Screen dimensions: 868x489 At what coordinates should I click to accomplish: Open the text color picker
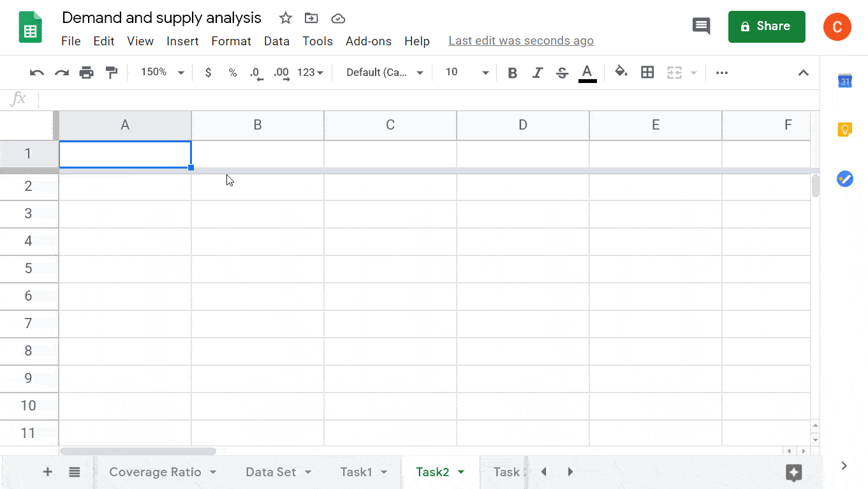(587, 73)
